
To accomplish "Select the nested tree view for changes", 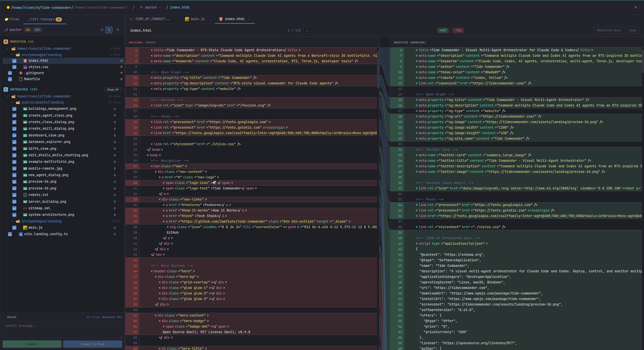I will click(x=109, y=30).
